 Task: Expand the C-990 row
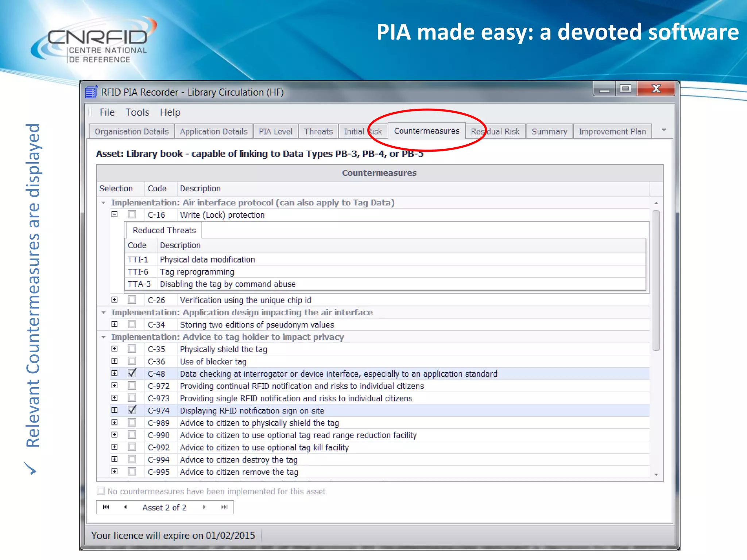[115, 435]
